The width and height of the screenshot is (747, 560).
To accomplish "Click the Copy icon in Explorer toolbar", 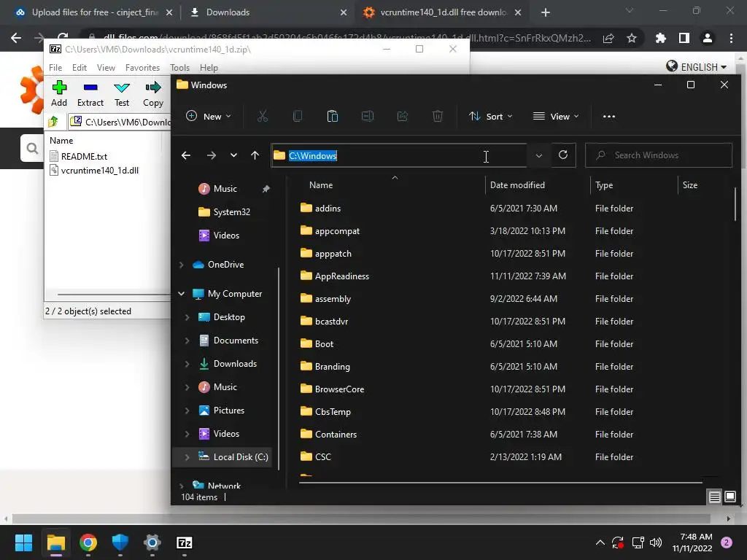I will coord(298,116).
